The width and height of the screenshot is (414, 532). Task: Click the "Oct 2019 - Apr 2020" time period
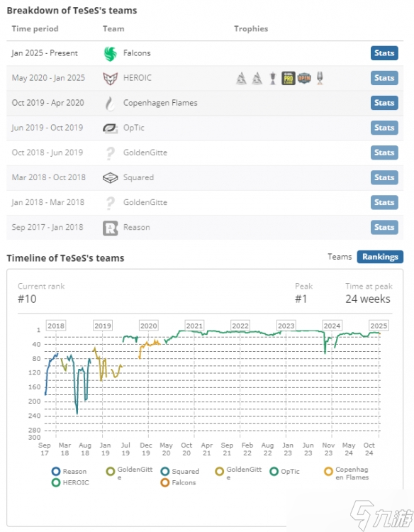47,103
